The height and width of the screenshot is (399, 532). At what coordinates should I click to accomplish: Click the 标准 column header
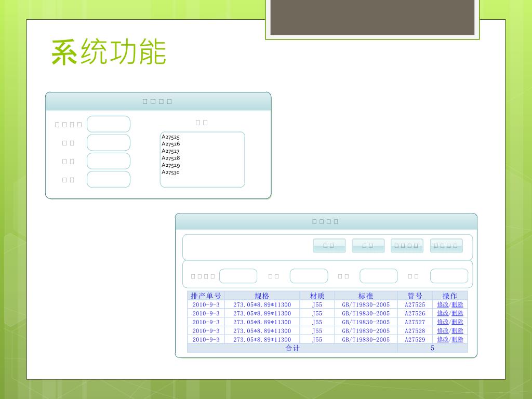366,296
